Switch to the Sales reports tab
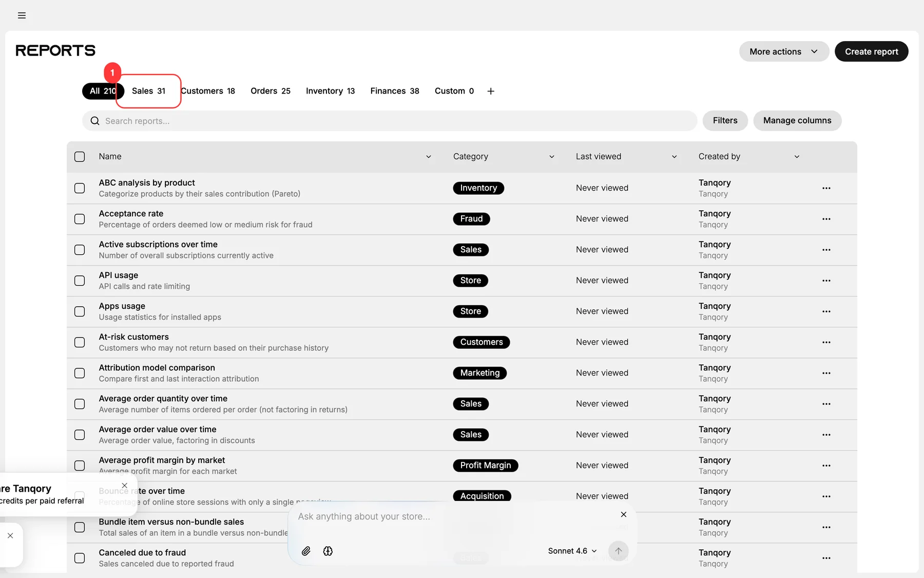 coord(148,91)
